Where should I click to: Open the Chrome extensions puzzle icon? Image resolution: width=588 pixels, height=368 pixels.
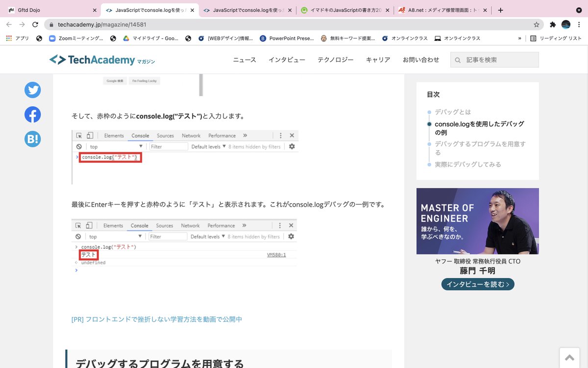tap(553, 25)
